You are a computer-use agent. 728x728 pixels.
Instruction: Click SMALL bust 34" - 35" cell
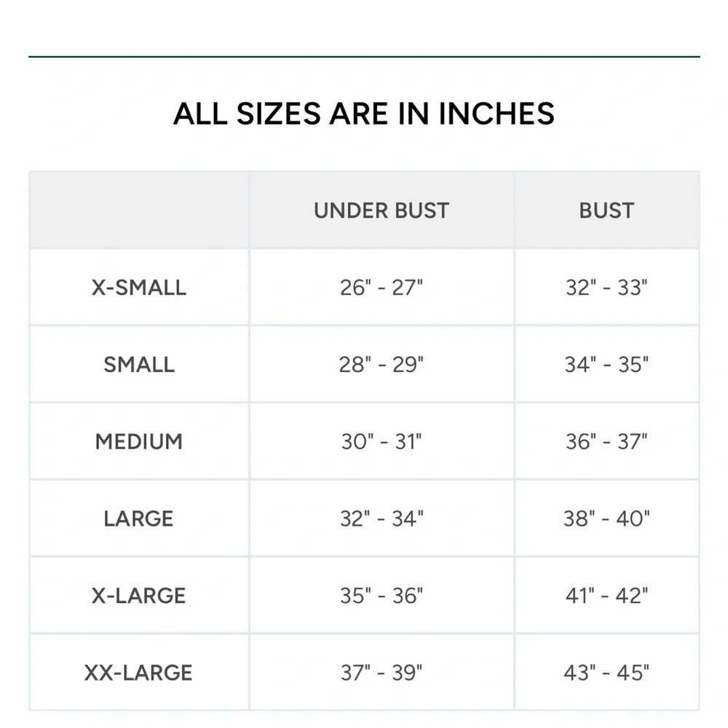(x=606, y=365)
